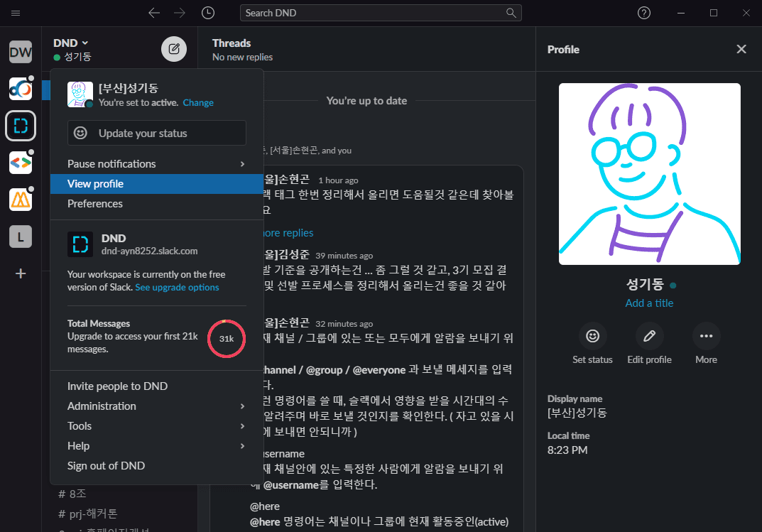Go forward with the right arrow

point(180,13)
